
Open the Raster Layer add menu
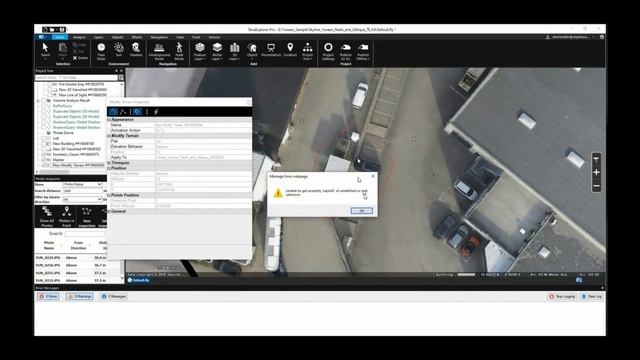217,51
